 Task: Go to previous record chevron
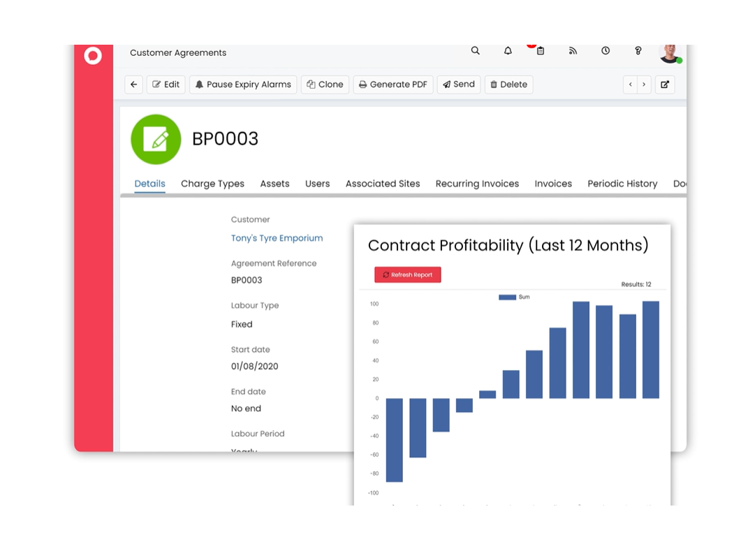[x=631, y=84]
